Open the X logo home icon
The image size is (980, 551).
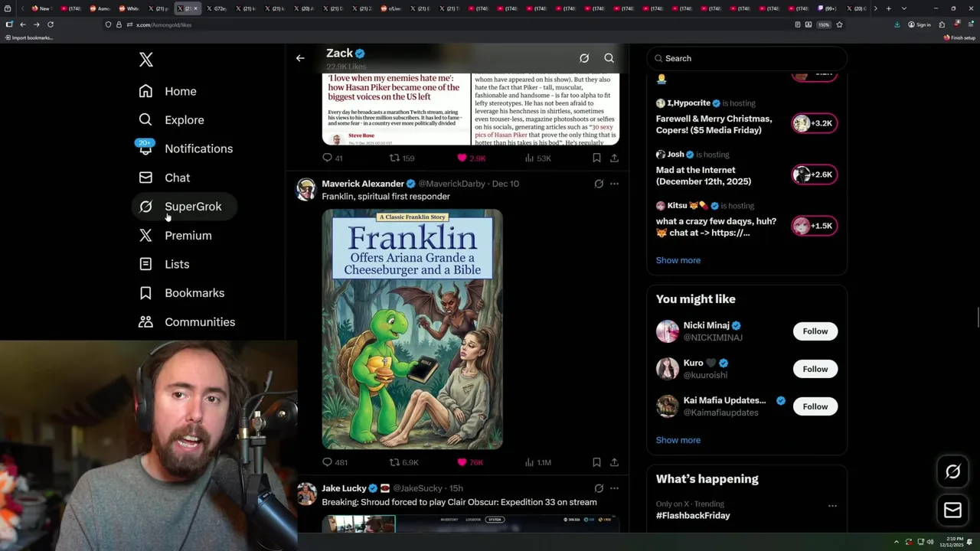[146, 60]
